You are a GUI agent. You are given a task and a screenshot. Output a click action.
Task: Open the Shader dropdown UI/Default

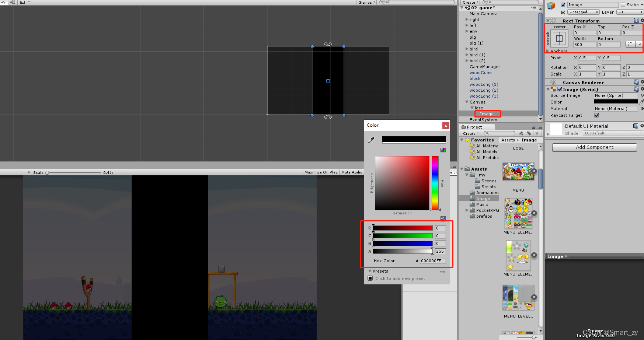[613, 133]
